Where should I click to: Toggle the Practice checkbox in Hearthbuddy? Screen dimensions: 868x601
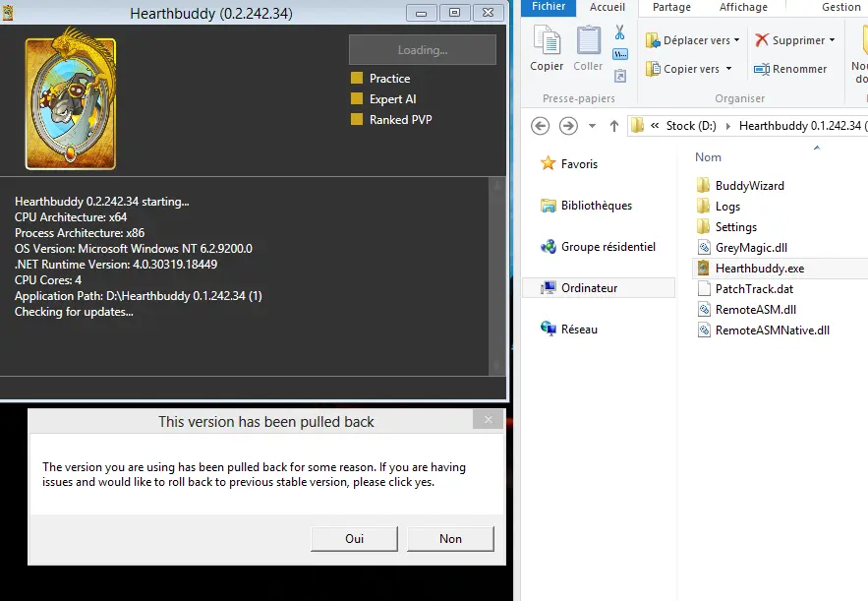pyautogui.click(x=357, y=78)
